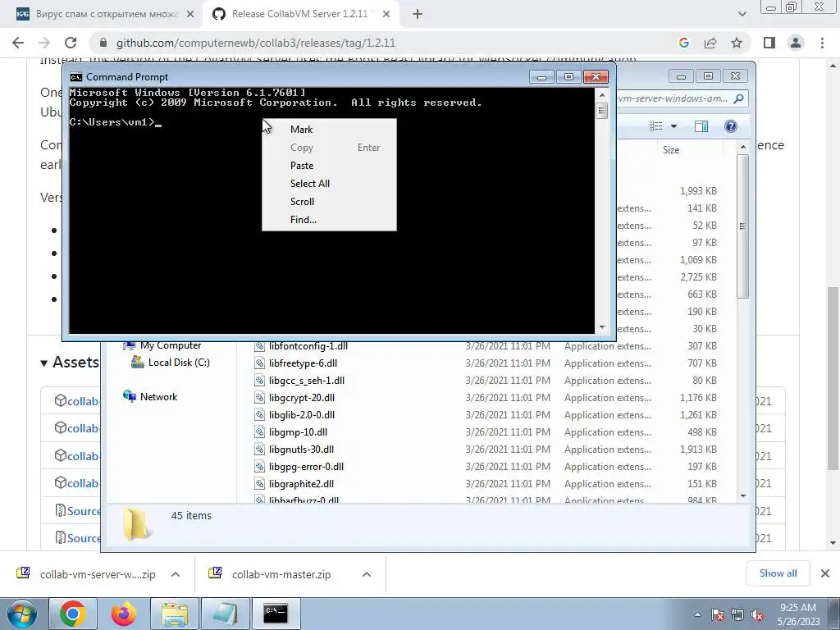Open the Google icon in address bar
The height and width of the screenshot is (630, 840).
[x=684, y=43]
